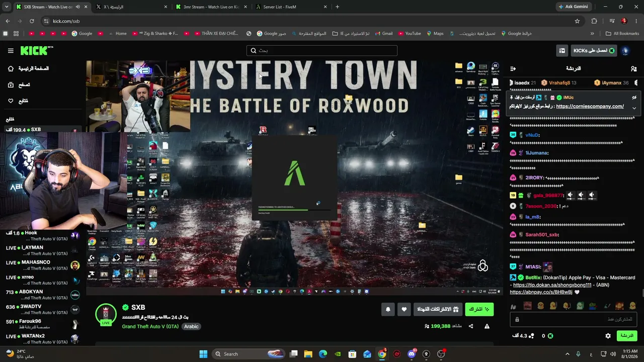This screenshot has height=362, width=644.
Task: Report the stream via warning icon
Action: [x=487, y=326]
